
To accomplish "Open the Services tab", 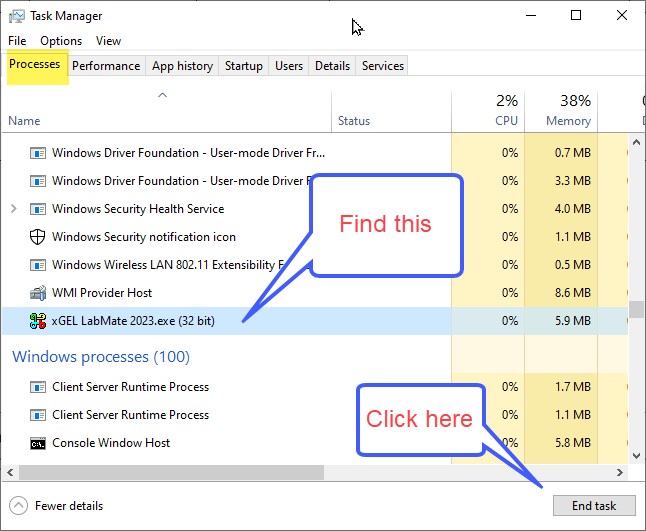I will [x=382, y=66].
